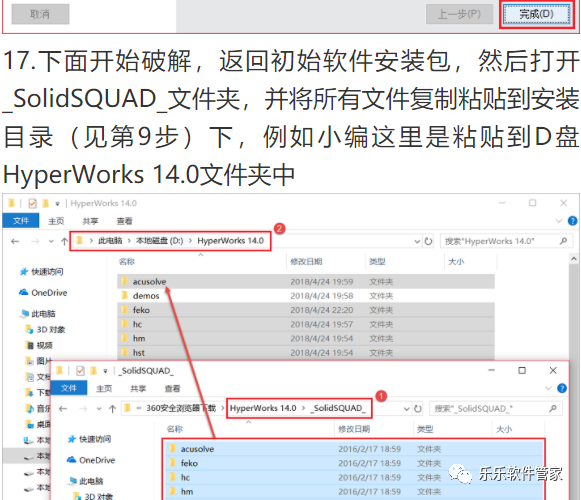Expand recent locations chevron in _SolidSQUAD_ window

pos(99,409)
